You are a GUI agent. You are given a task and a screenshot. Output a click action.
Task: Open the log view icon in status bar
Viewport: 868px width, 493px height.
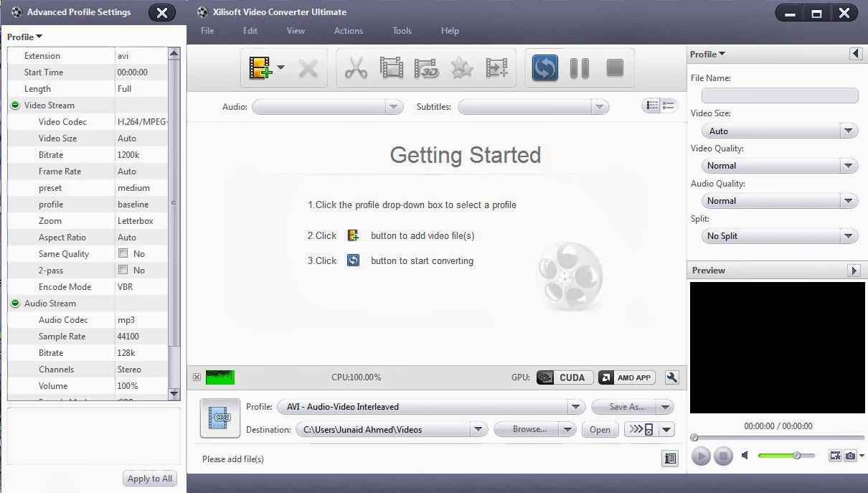click(670, 459)
